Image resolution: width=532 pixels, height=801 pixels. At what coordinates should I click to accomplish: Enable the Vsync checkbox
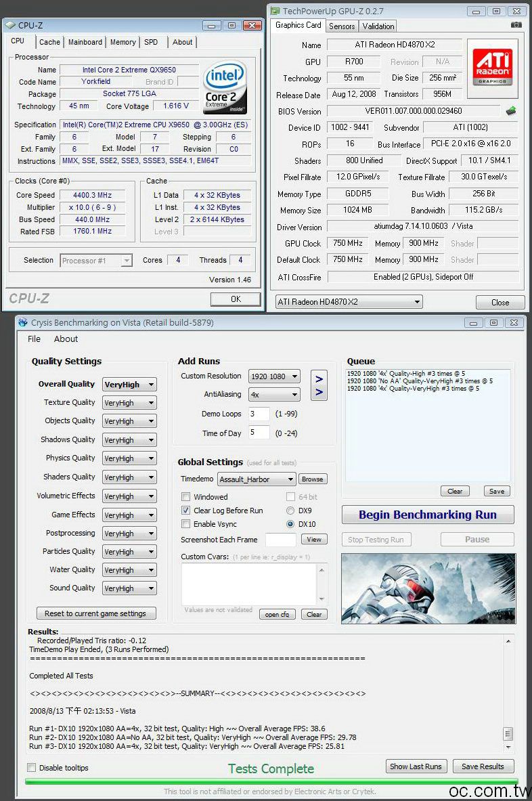click(x=186, y=524)
